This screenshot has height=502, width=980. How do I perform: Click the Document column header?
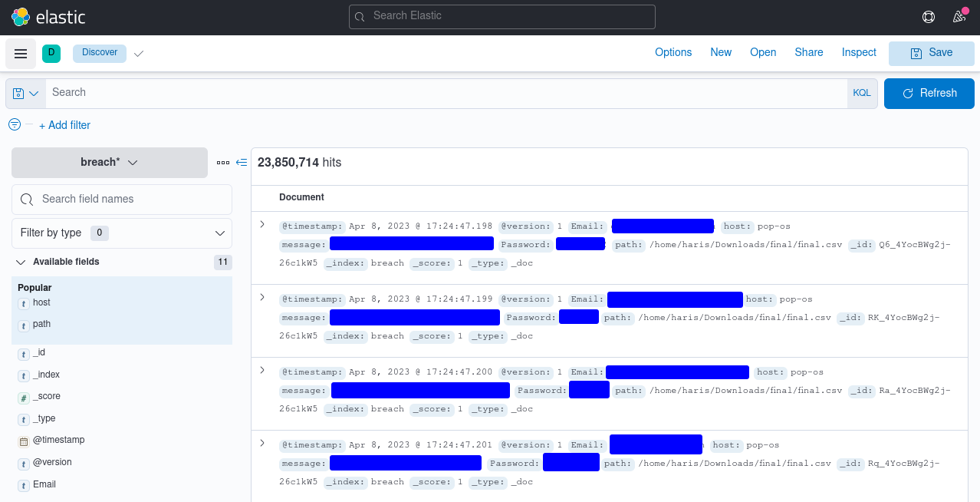click(x=301, y=197)
